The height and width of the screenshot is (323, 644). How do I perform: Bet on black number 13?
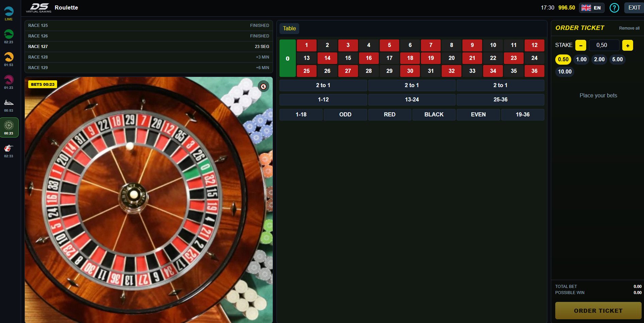[307, 58]
